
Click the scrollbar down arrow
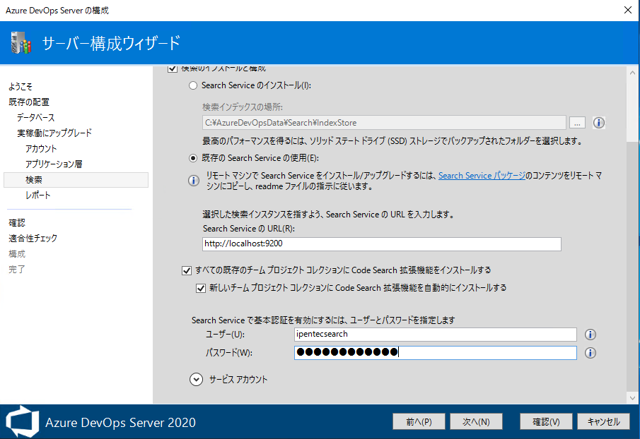[632, 397]
